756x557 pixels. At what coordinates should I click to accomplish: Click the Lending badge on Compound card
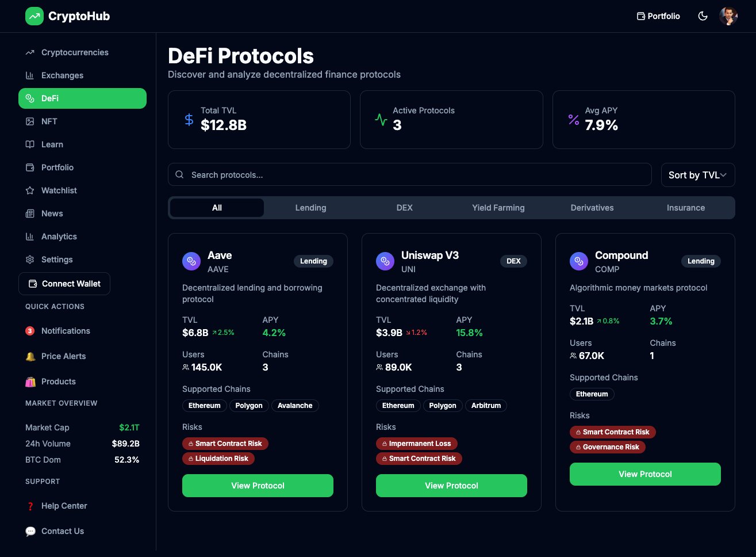tap(701, 261)
